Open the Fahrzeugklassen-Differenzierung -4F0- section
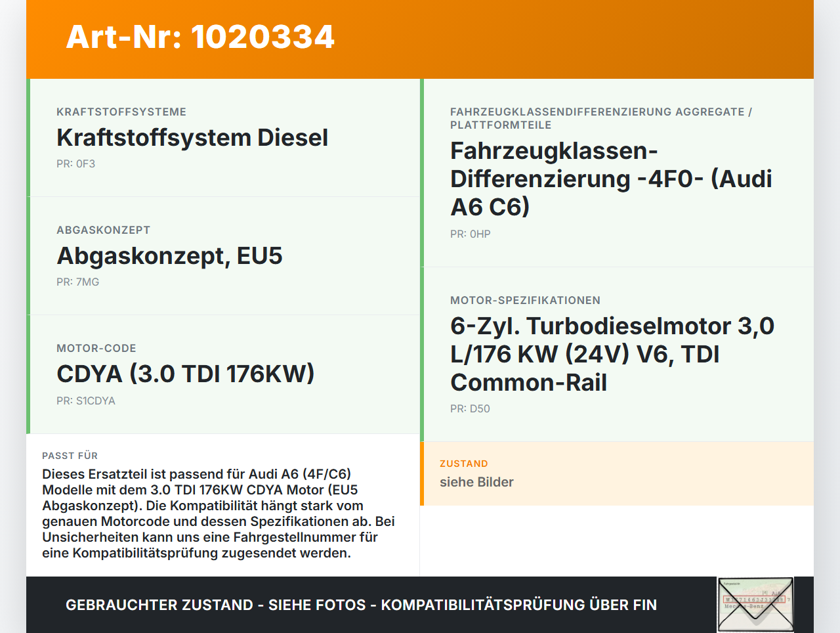 coord(611,179)
